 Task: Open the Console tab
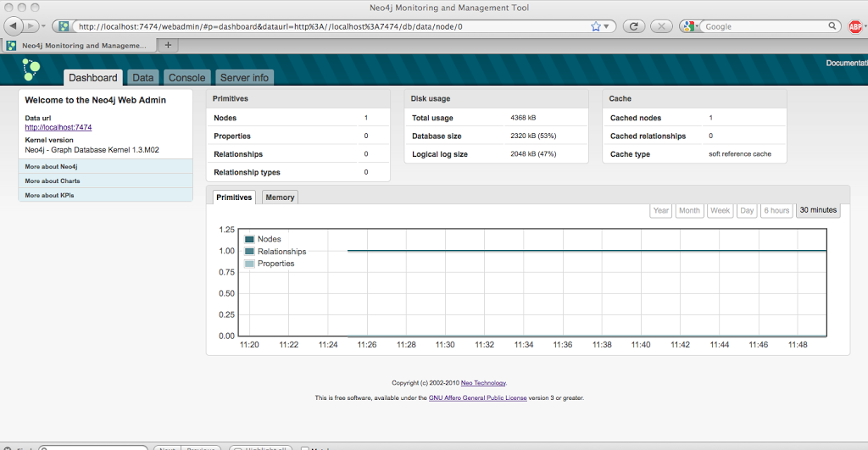pyautogui.click(x=187, y=77)
